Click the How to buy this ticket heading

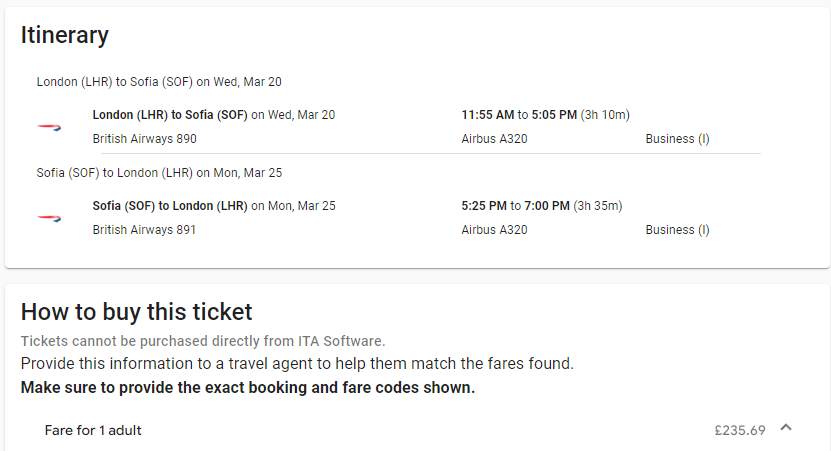pos(136,312)
